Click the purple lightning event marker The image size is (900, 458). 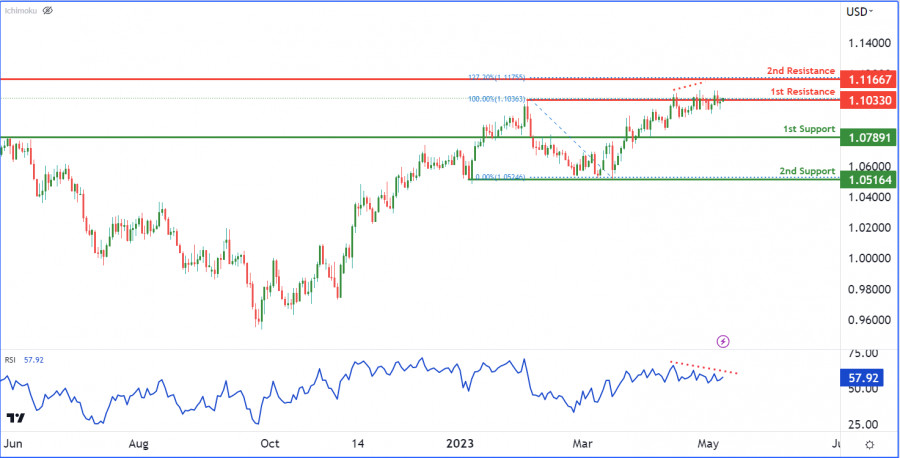tap(723, 341)
